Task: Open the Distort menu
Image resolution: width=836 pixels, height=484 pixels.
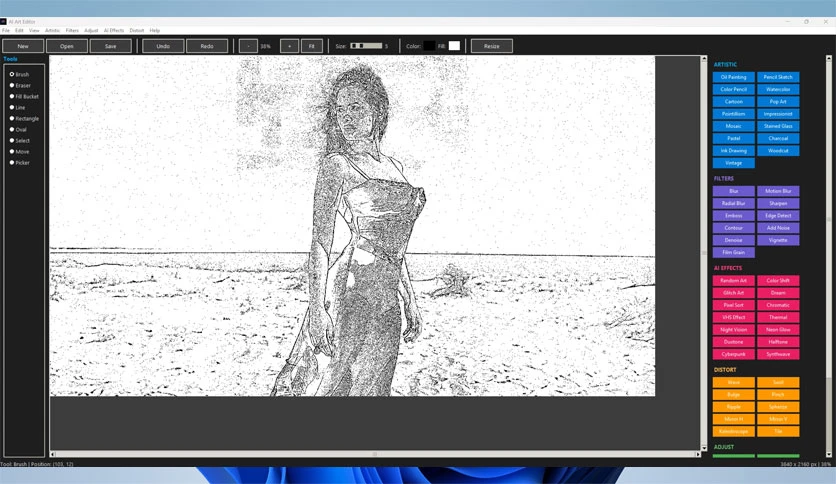Action: tap(136, 30)
